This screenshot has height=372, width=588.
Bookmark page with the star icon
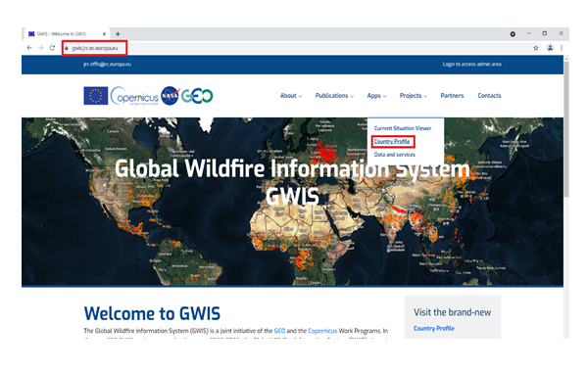536,48
